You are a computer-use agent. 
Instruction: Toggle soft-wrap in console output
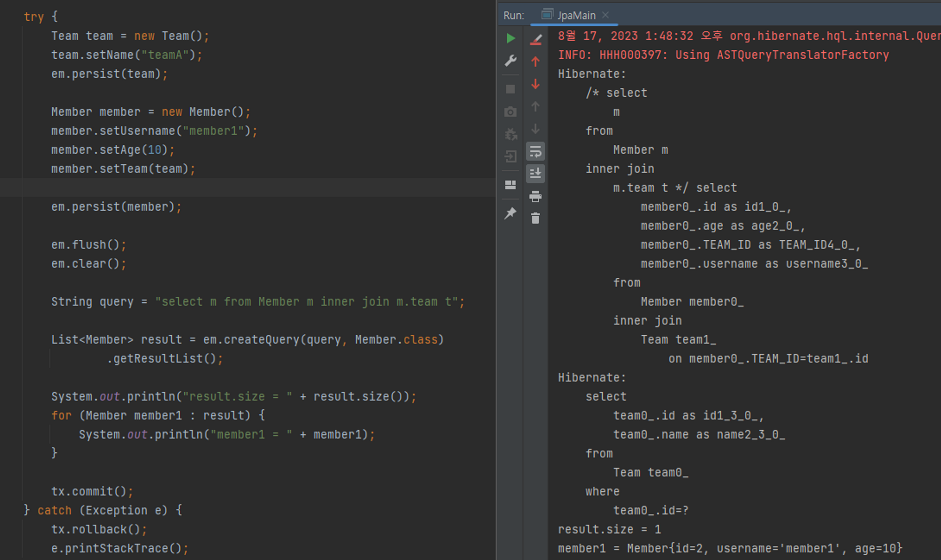pyautogui.click(x=535, y=151)
